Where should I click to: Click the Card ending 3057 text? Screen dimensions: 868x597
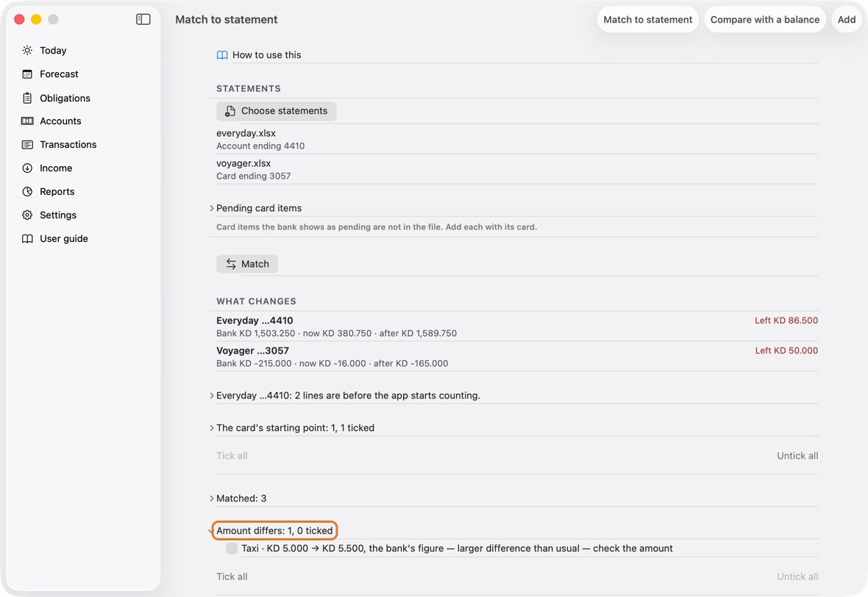coord(254,176)
